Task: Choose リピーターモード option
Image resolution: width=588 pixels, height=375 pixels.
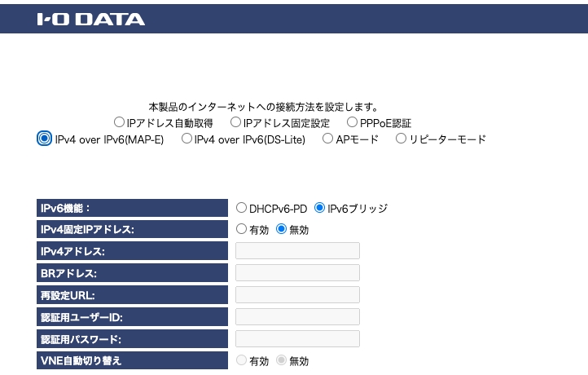Action: click(402, 139)
